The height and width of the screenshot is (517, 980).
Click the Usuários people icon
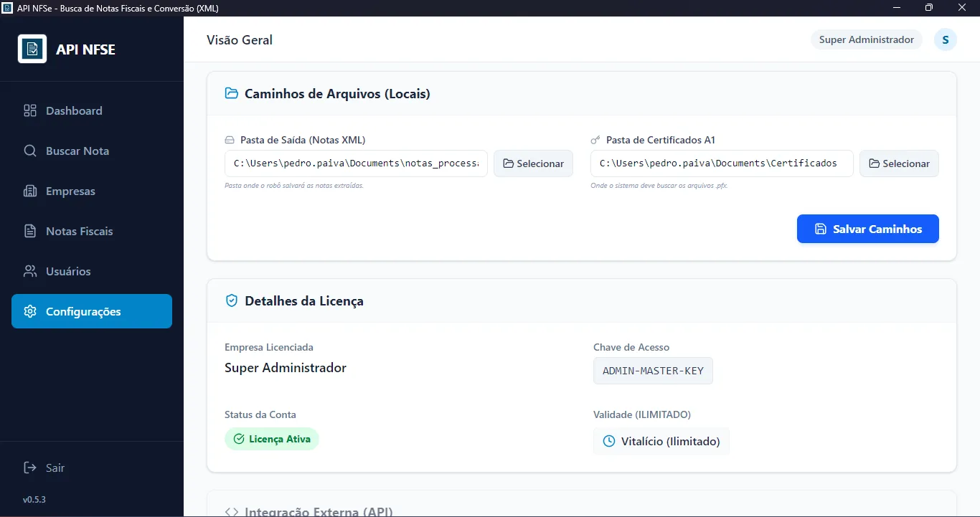coord(30,271)
